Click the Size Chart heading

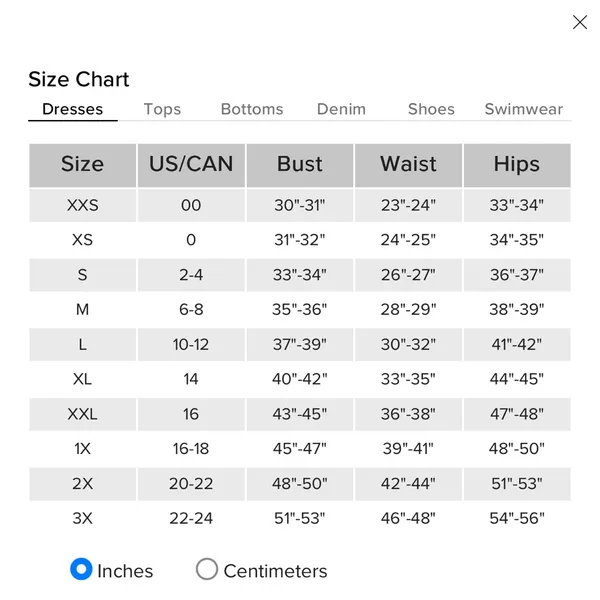click(x=79, y=79)
